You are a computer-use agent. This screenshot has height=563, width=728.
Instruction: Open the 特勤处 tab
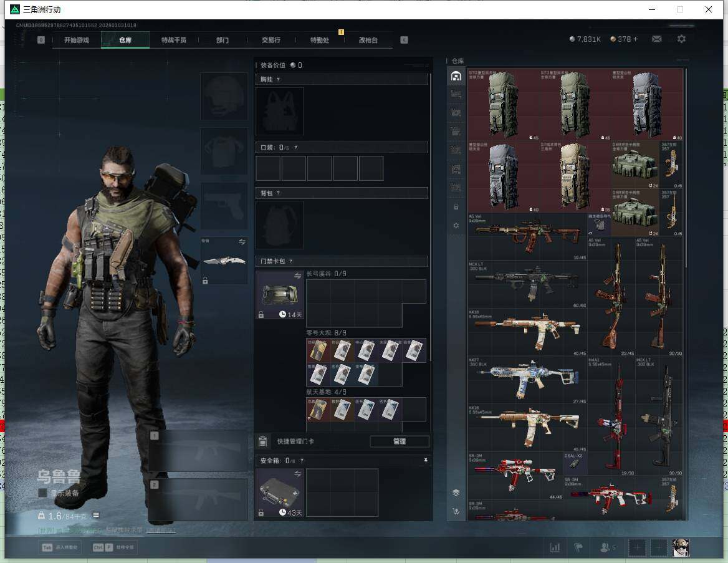[319, 40]
